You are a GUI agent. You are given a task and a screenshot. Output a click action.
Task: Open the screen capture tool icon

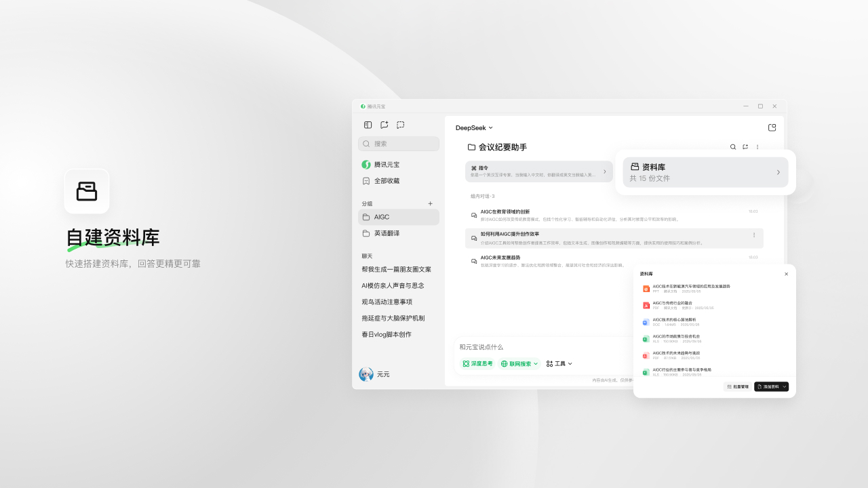(400, 125)
